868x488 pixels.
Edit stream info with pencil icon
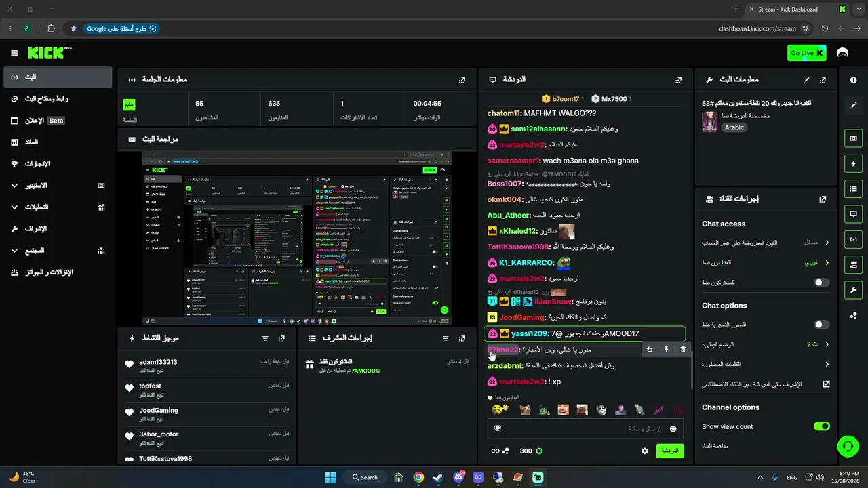pyautogui.click(x=806, y=80)
